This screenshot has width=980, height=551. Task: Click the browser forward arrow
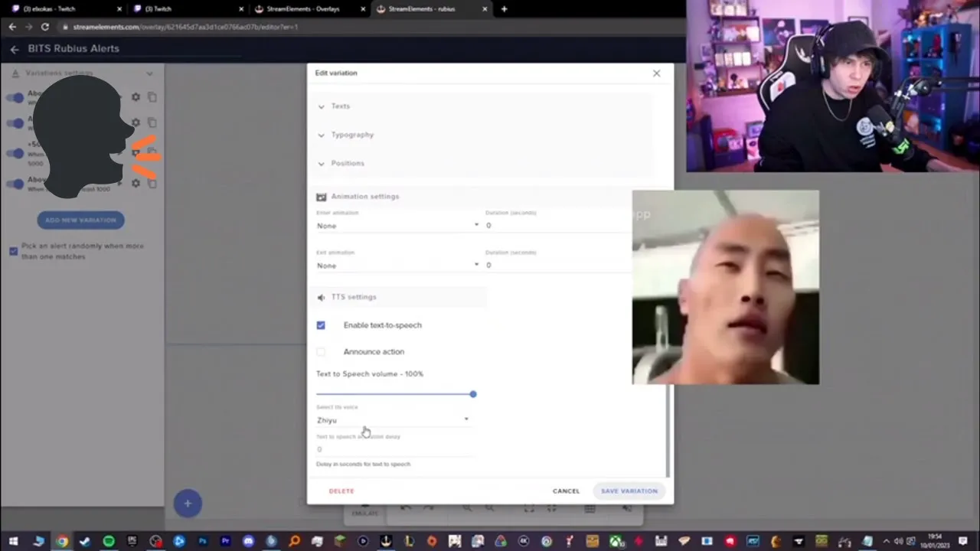[28, 27]
